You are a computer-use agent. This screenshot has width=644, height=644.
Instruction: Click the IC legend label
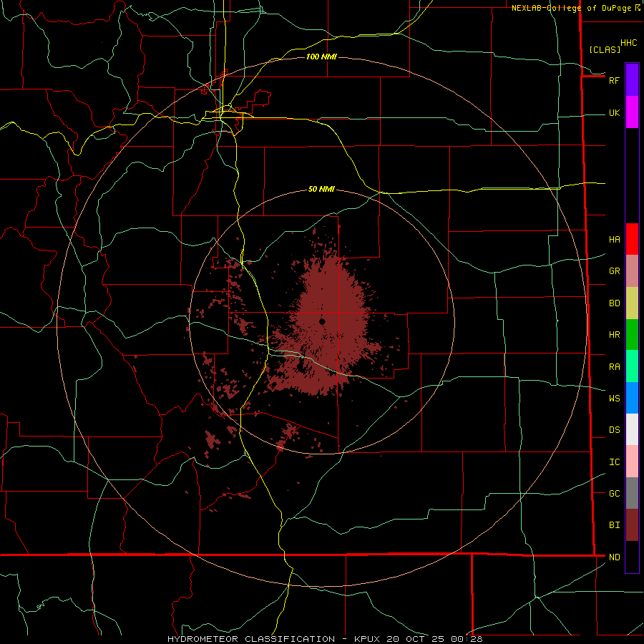[614, 462]
